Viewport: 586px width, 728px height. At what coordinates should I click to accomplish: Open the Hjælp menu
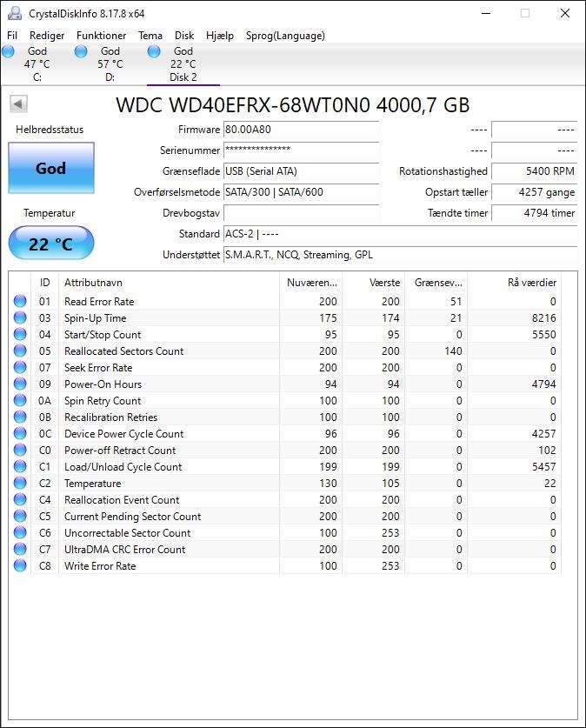pyautogui.click(x=219, y=36)
